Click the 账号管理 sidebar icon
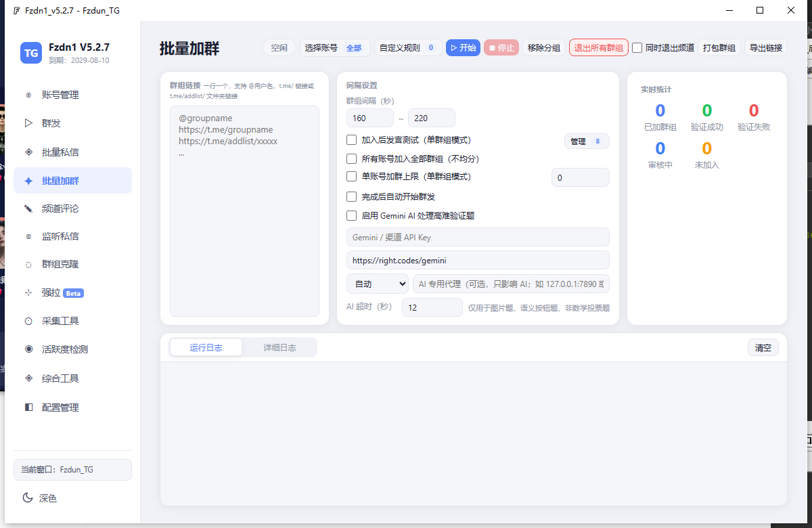Screen dimensions: 812x528 click(28, 95)
